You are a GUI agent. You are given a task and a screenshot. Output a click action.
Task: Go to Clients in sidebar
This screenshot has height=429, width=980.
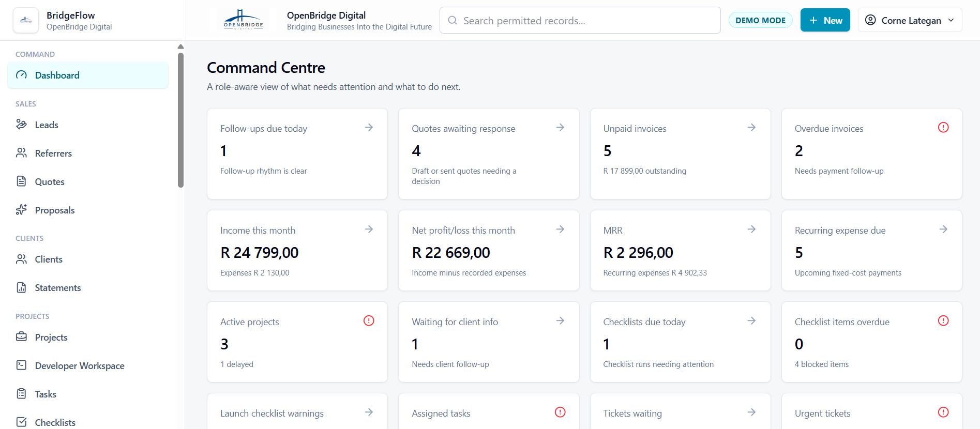pyautogui.click(x=88, y=259)
